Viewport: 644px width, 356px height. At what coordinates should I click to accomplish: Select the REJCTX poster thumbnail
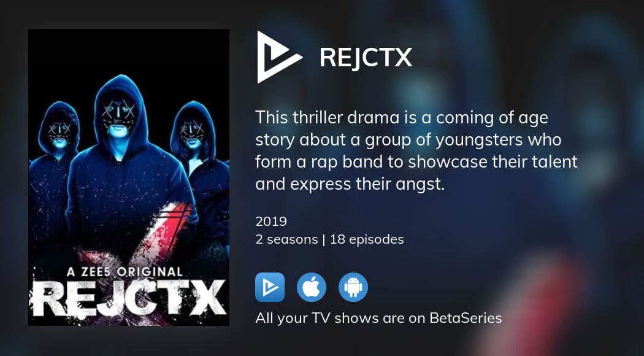(129, 177)
